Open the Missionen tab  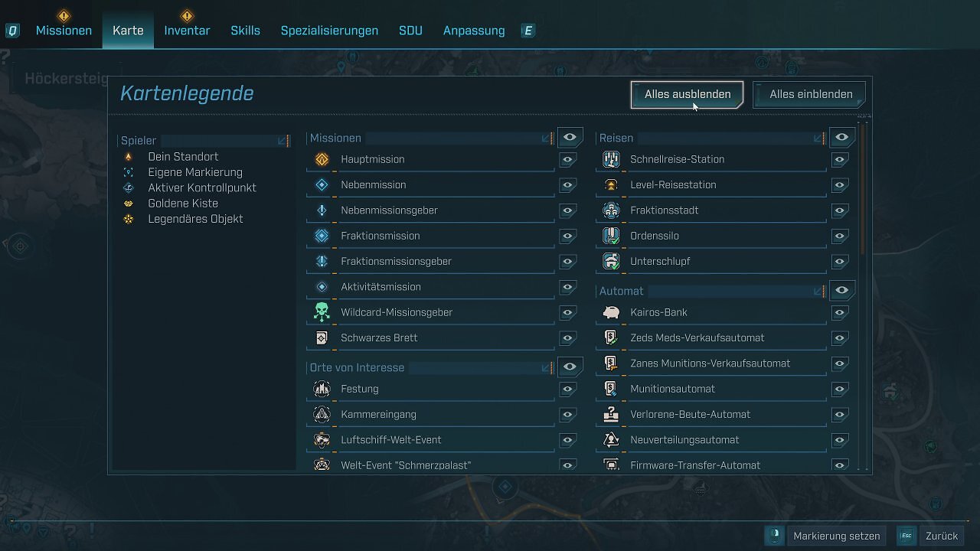(x=64, y=31)
